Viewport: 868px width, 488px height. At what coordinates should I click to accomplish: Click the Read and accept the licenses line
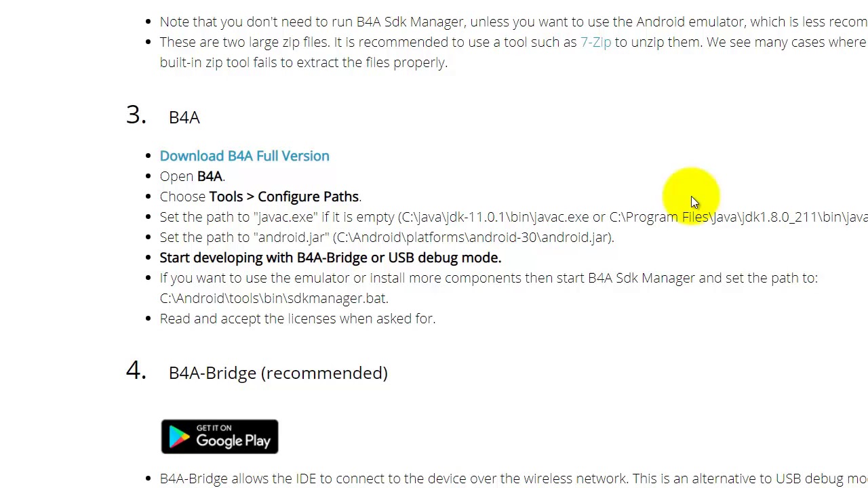pyautogui.click(x=297, y=319)
